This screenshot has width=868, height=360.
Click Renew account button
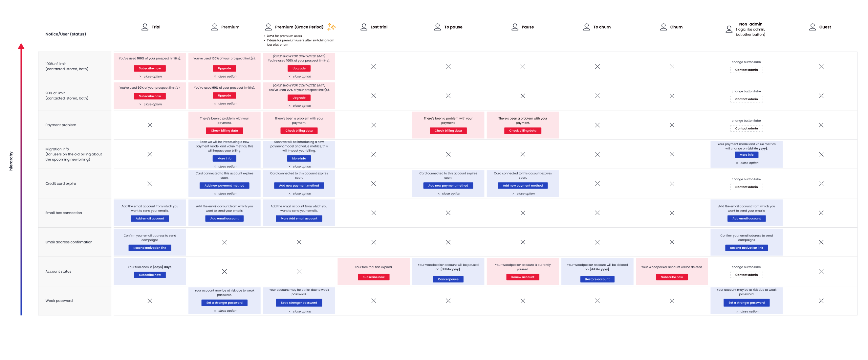click(x=523, y=277)
